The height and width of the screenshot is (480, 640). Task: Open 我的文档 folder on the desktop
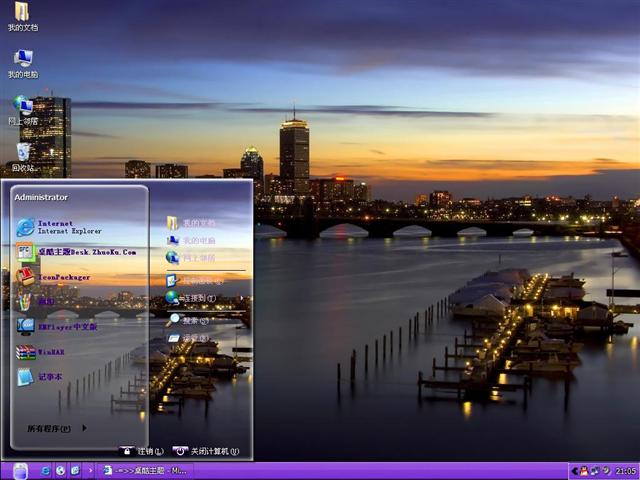click(x=22, y=16)
